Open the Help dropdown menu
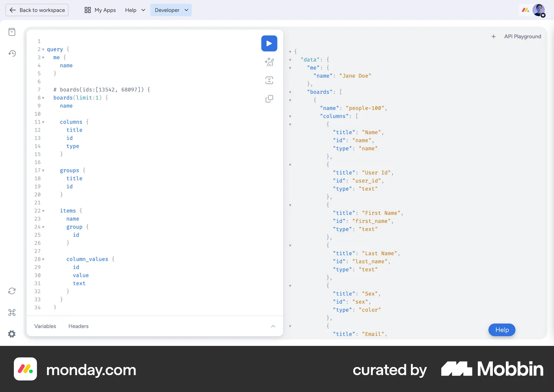554x392 pixels. [x=135, y=10]
